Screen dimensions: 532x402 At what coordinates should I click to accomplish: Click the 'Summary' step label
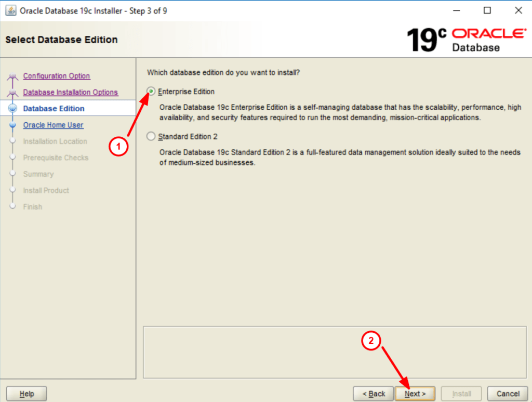(38, 174)
